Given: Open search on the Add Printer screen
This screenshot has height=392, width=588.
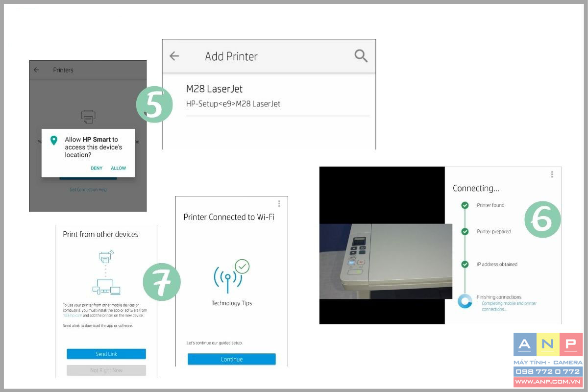Looking at the screenshot, I should pyautogui.click(x=361, y=56).
